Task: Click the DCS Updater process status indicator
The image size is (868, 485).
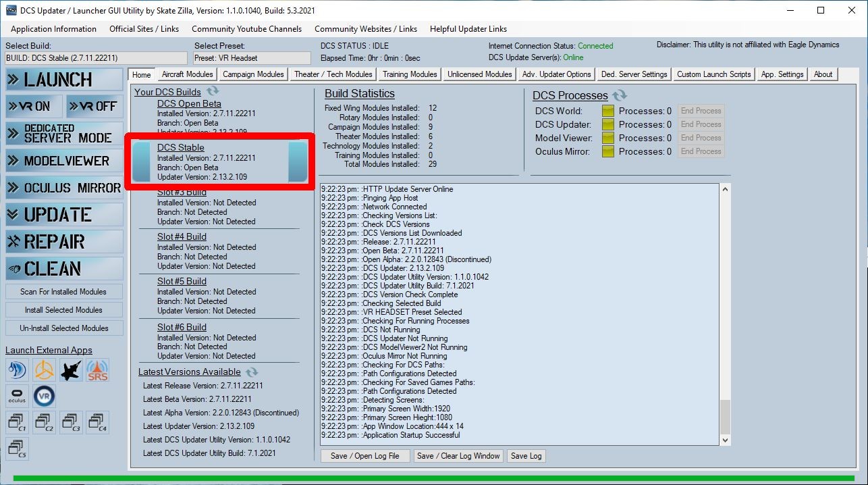Action: pos(608,124)
